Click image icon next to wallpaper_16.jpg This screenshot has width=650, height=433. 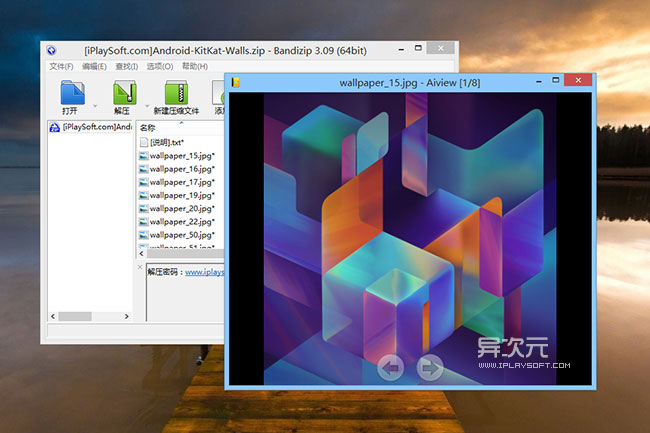pyautogui.click(x=143, y=169)
